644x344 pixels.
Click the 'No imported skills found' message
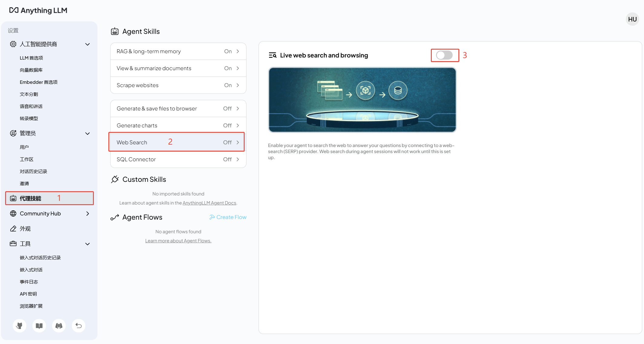point(178,194)
